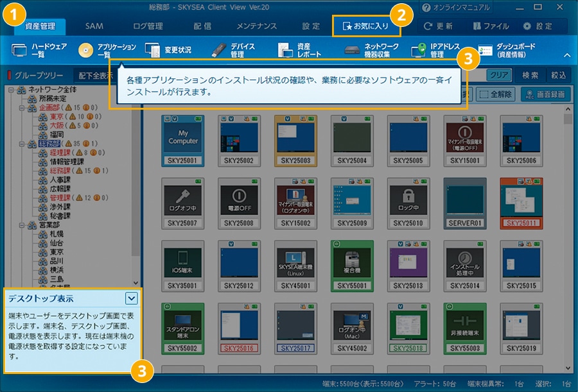Select 秘書課 in the group tree
The width and height of the screenshot is (578, 392).
60,216
